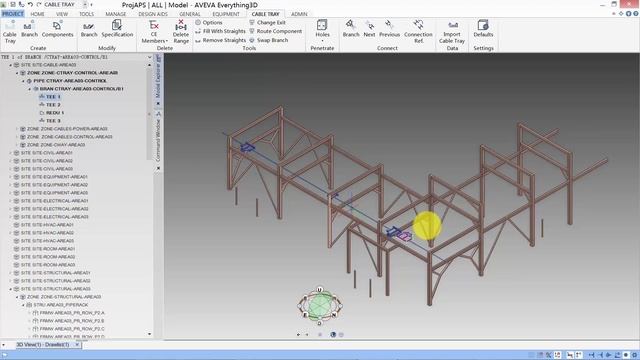Open the PROJECT tab

click(13, 14)
